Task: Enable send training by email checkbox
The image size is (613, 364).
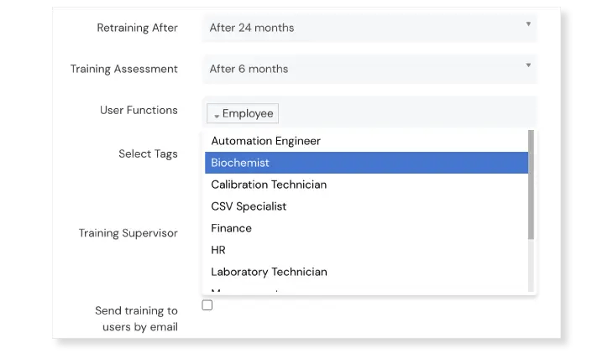Action: click(207, 305)
